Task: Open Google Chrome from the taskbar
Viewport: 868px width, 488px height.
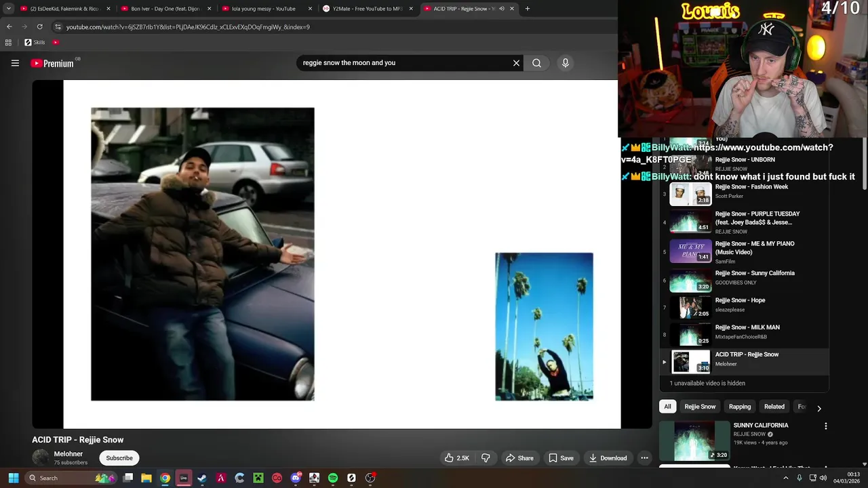Action: point(165,478)
